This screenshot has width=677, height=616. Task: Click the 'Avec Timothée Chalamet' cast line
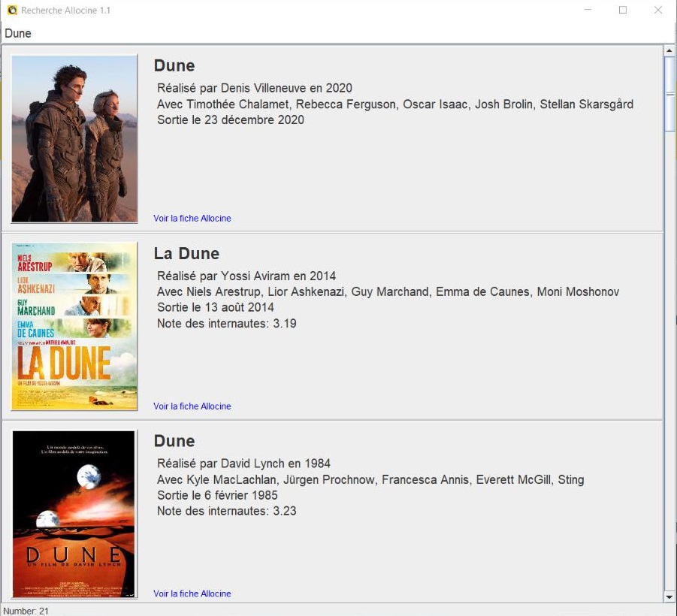tap(395, 104)
